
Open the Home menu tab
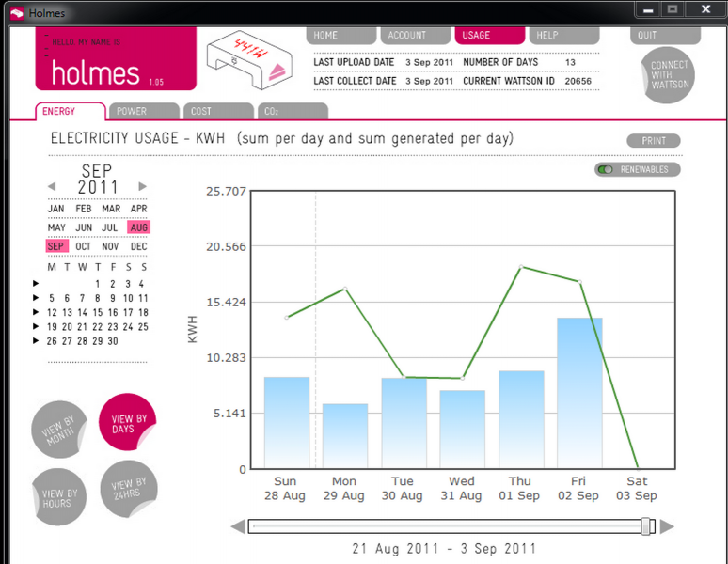pos(340,36)
